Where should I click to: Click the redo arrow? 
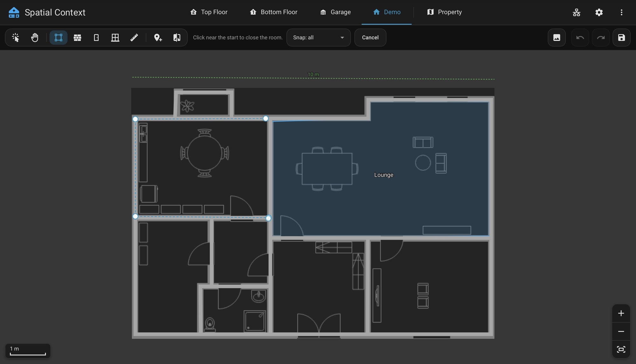pyautogui.click(x=601, y=37)
